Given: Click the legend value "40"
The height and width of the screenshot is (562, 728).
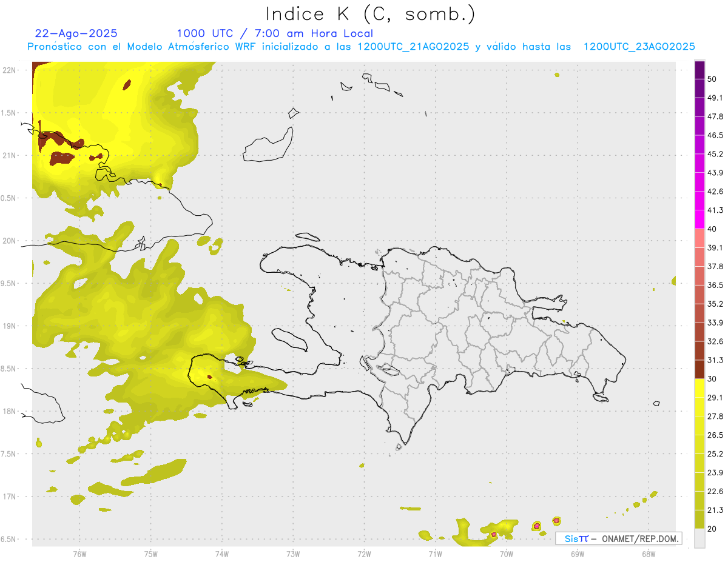Looking at the screenshot, I should click(713, 229).
